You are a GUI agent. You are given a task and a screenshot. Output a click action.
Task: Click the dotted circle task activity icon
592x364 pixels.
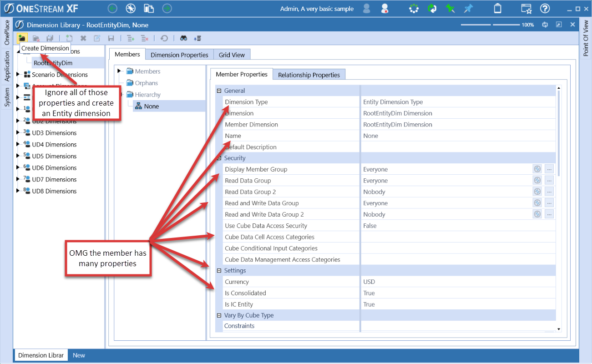tap(414, 8)
